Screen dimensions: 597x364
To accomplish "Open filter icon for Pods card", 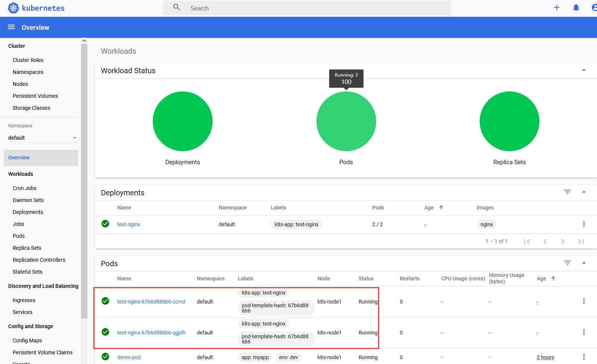I will (567, 263).
